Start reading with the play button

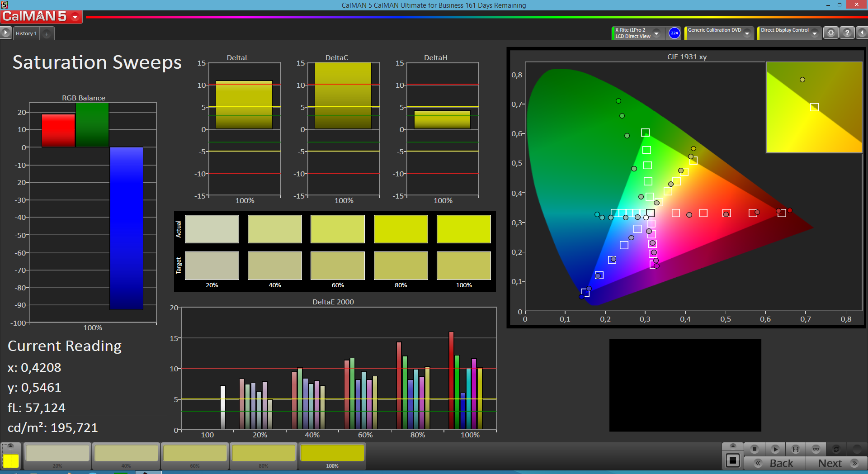pyautogui.click(x=775, y=449)
